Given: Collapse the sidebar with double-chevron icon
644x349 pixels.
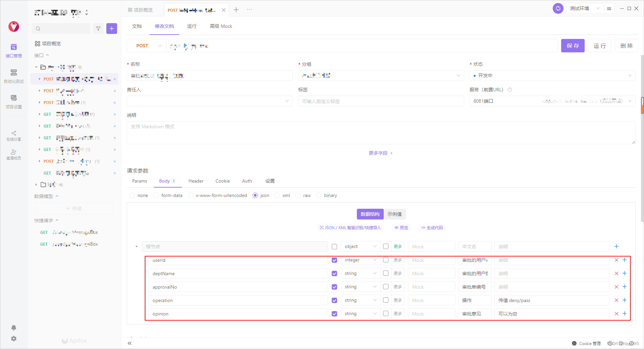Looking at the screenshot, I should (x=129, y=343).
